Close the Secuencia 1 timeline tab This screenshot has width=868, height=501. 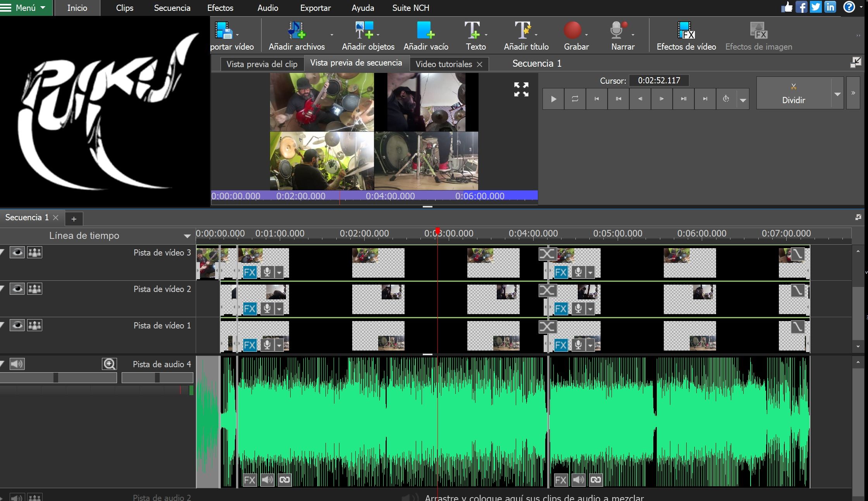(x=56, y=218)
